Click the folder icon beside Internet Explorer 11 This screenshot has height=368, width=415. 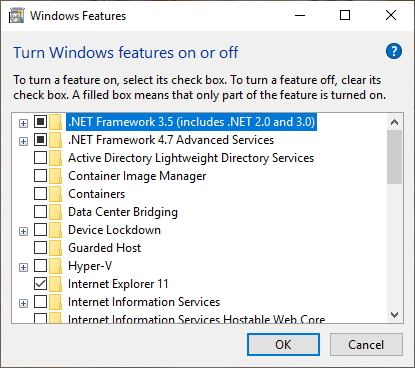[55, 284]
